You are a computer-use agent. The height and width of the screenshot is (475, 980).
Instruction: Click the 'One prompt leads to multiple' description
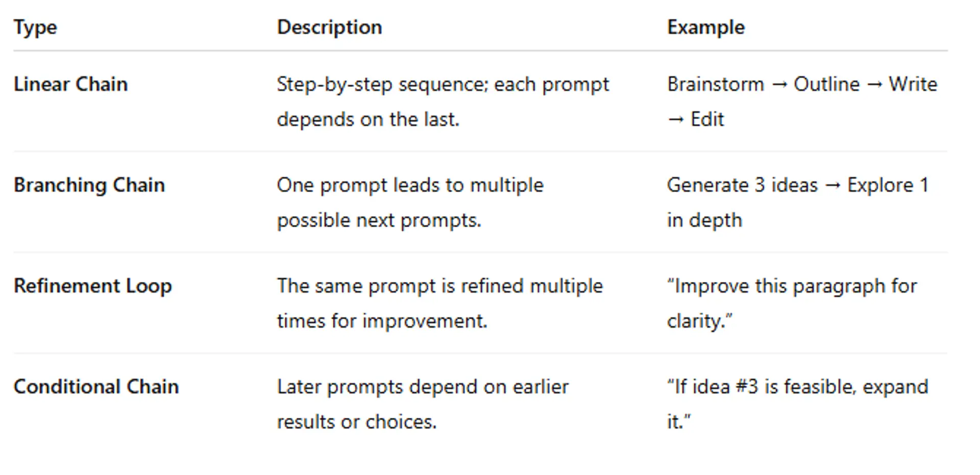click(410, 185)
